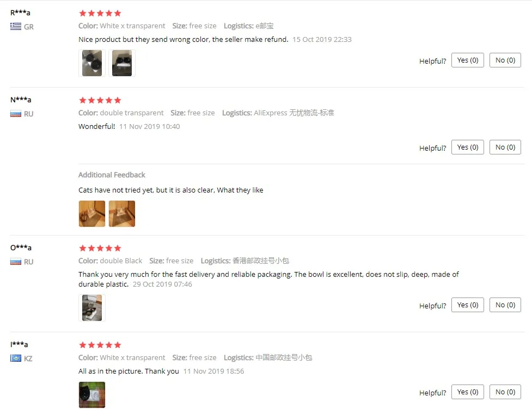This screenshot has width=532, height=409.
Task: Click the Russia flag icon under N***a
Action: tap(16, 114)
